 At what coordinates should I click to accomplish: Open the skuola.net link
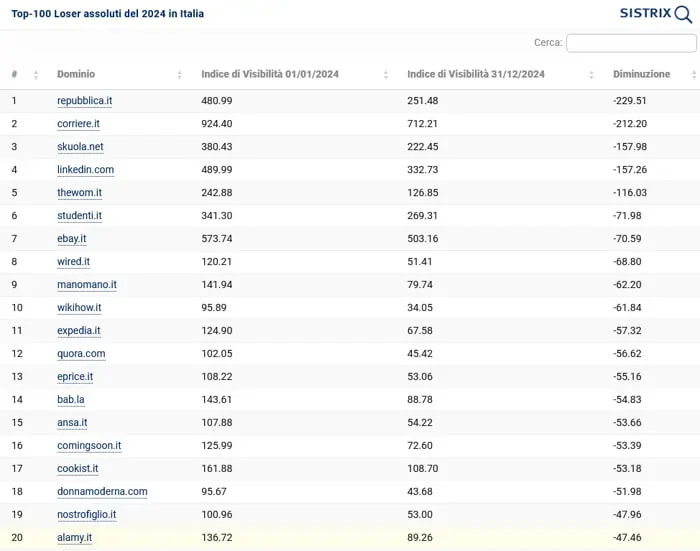80,147
